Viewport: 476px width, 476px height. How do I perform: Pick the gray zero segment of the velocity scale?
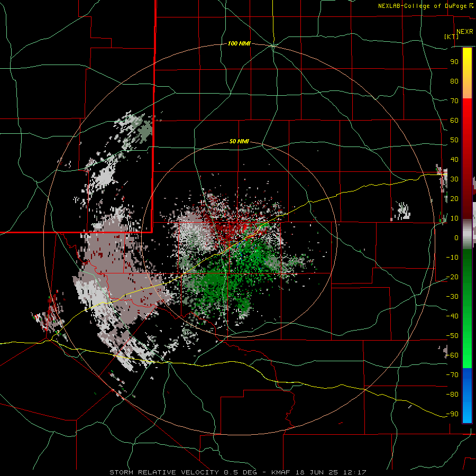coord(467,234)
